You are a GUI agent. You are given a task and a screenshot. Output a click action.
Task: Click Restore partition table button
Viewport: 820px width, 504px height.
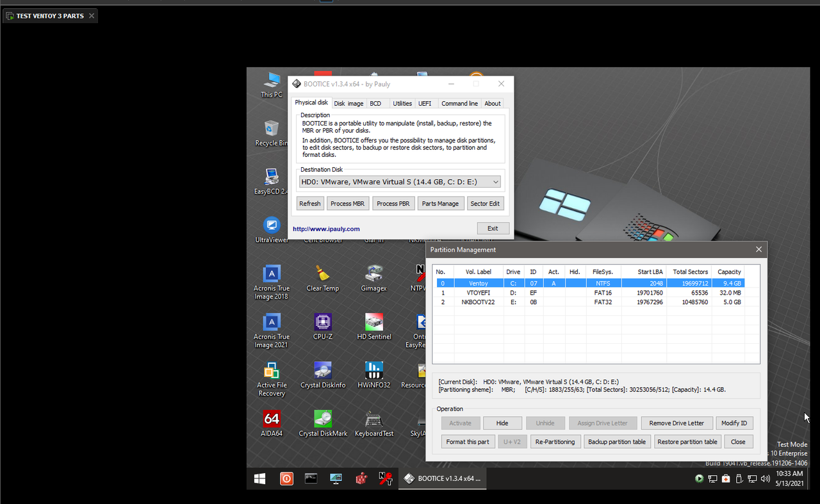(x=687, y=442)
